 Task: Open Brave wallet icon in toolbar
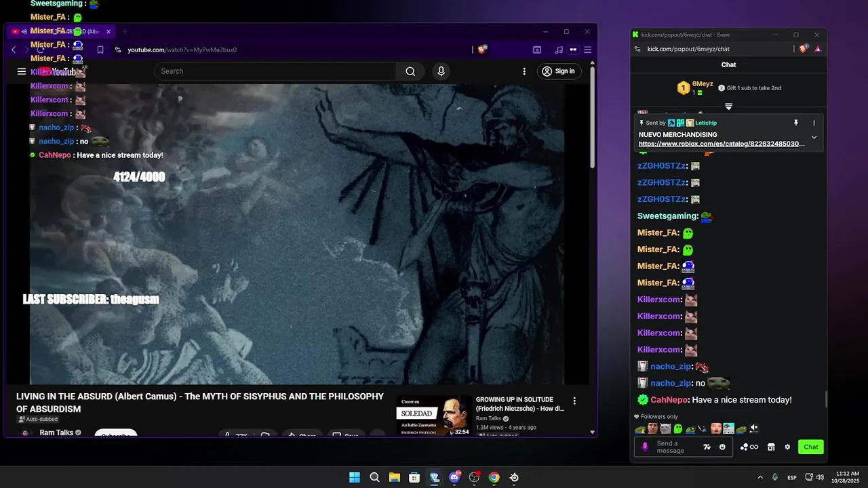coord(573,49)
